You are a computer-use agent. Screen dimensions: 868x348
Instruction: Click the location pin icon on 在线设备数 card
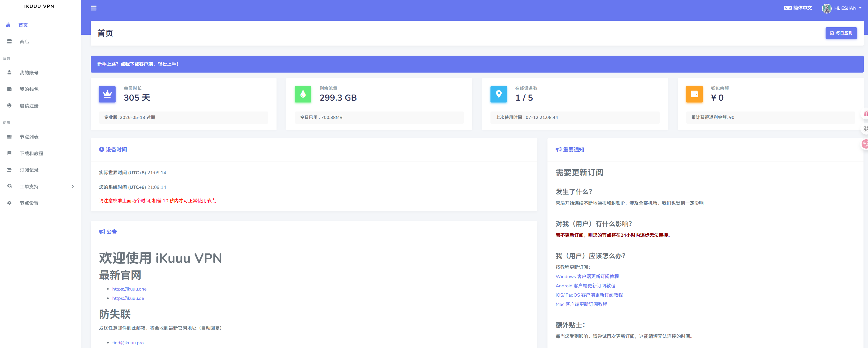tap(499, 94)
